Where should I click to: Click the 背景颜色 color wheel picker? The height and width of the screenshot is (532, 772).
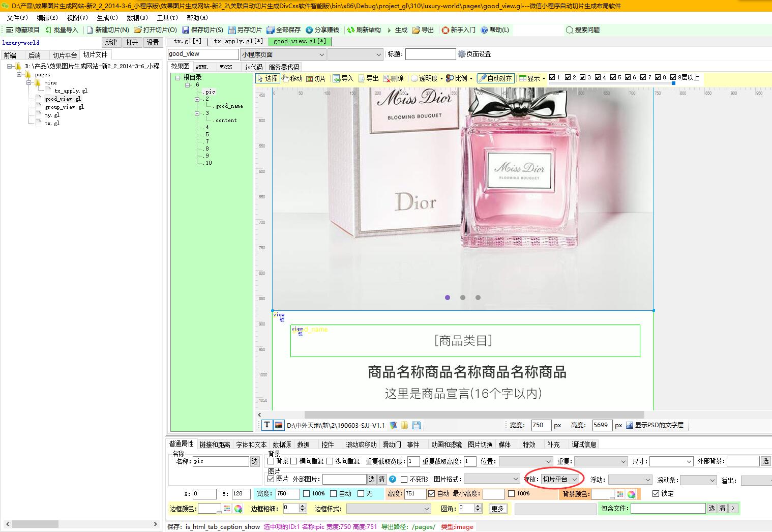[631, 494]
